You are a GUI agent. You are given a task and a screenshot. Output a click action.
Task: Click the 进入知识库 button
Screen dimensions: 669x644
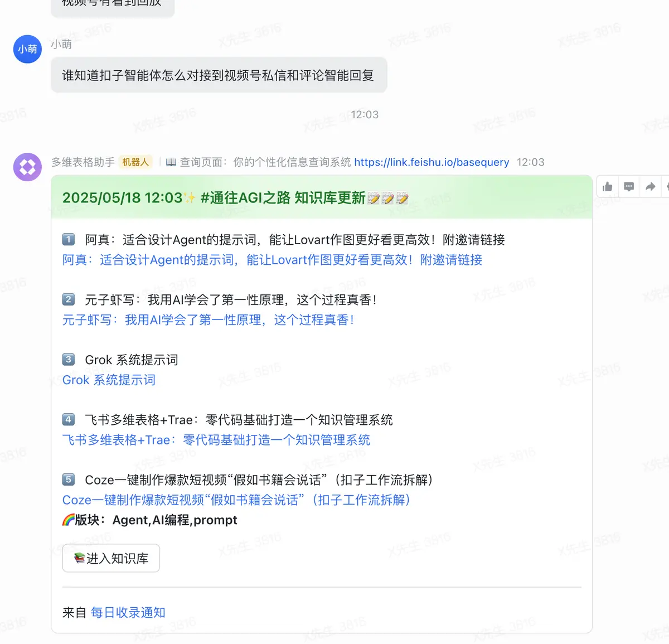point(111,558)
